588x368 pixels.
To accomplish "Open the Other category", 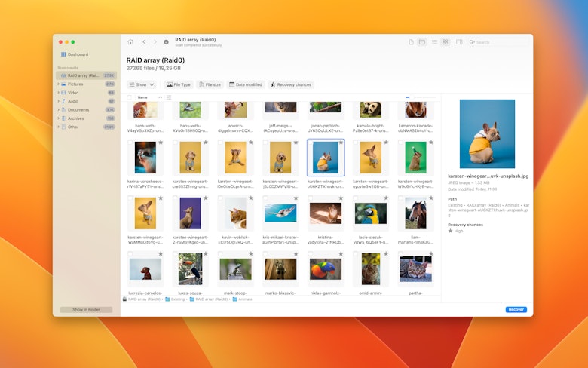I will [x=86, y=127].
